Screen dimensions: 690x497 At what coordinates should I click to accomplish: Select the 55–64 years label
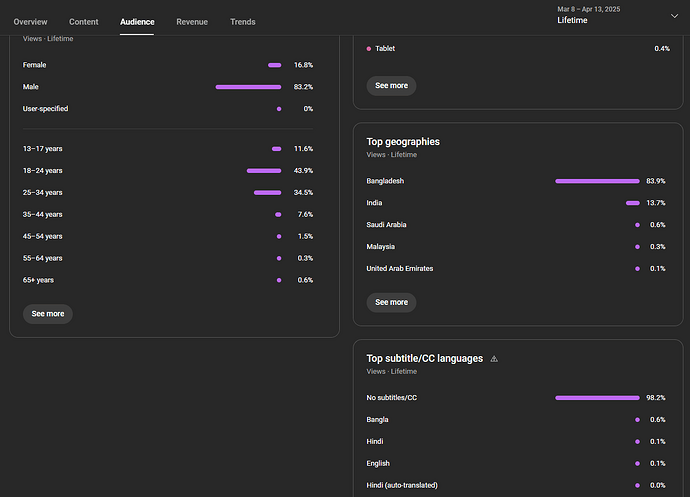[42, 258]
